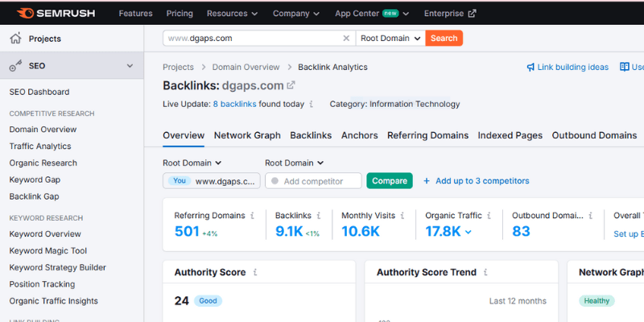The width and height of the screenshot is (644, 322).
Task: Open Root Domain dropdown beside search box
Action: coord(390,38)
